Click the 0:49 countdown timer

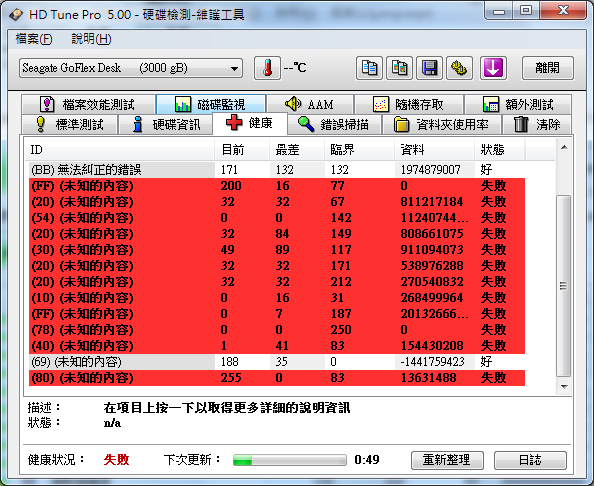[x=367, y=460]
